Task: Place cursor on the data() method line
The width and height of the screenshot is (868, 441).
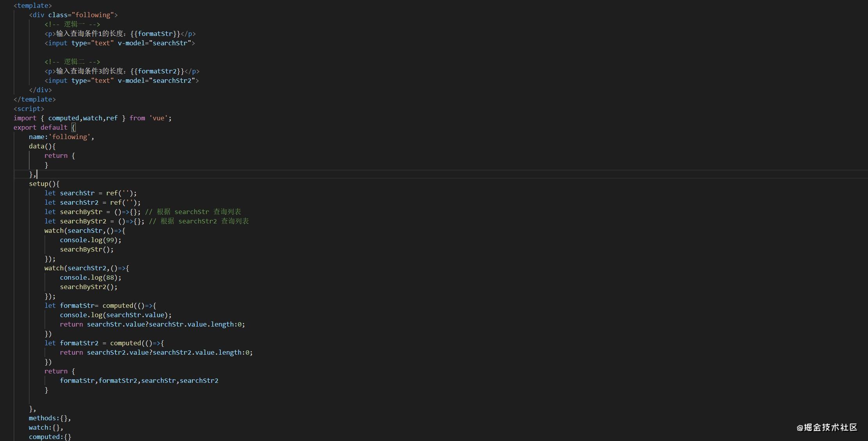Action: click(x=42, y=146)
